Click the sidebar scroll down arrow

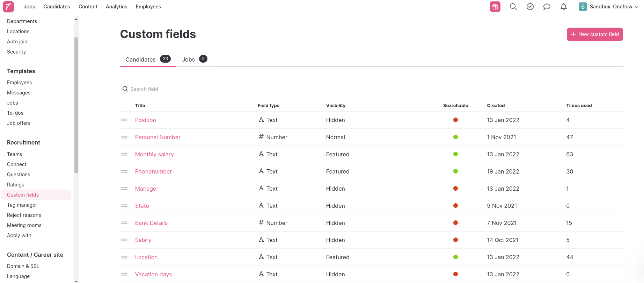coord(76,281)
